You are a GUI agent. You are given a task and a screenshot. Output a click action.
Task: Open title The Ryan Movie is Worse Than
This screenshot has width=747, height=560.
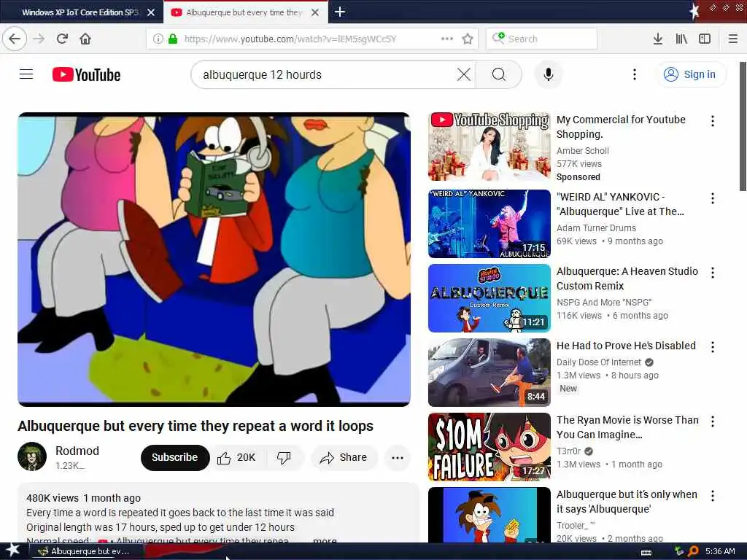coord(627,427)
